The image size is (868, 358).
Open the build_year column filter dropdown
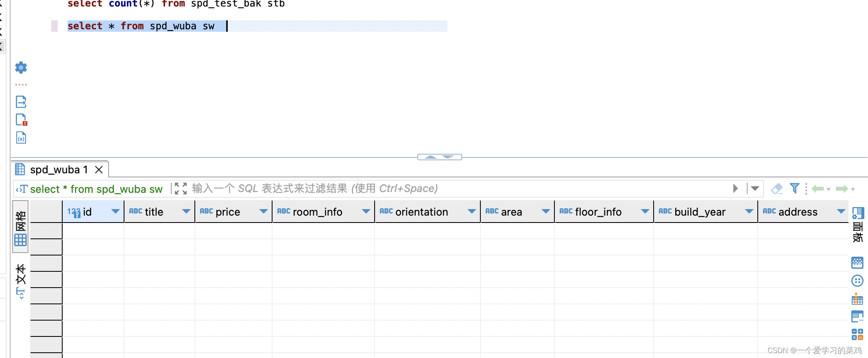pyautogui.click(x=749, y=211)
